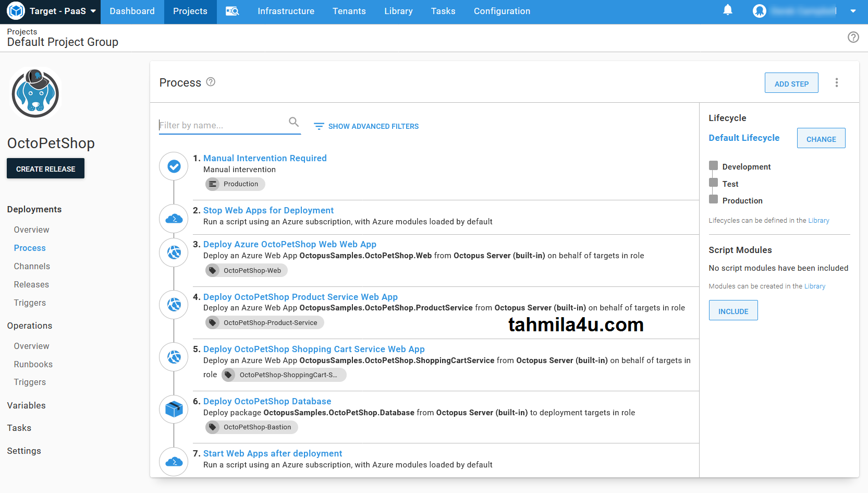Open Variables in the sidebar
This screenshot has width=868, height=493.
tap(26, 405)
